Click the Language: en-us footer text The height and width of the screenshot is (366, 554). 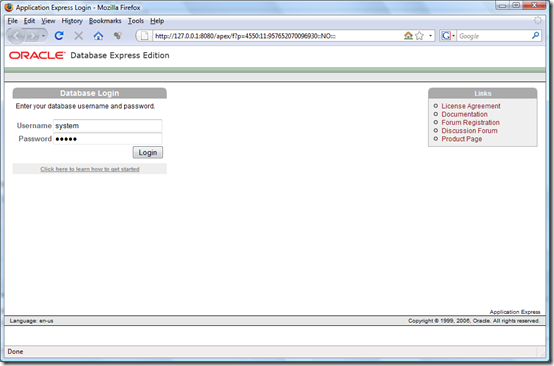[31, 321]
